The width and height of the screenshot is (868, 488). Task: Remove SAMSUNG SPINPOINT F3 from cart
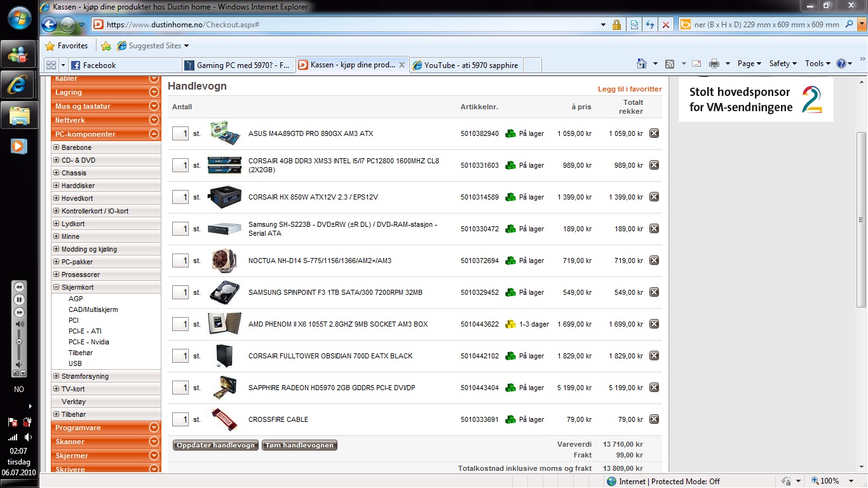click(654, 292)
